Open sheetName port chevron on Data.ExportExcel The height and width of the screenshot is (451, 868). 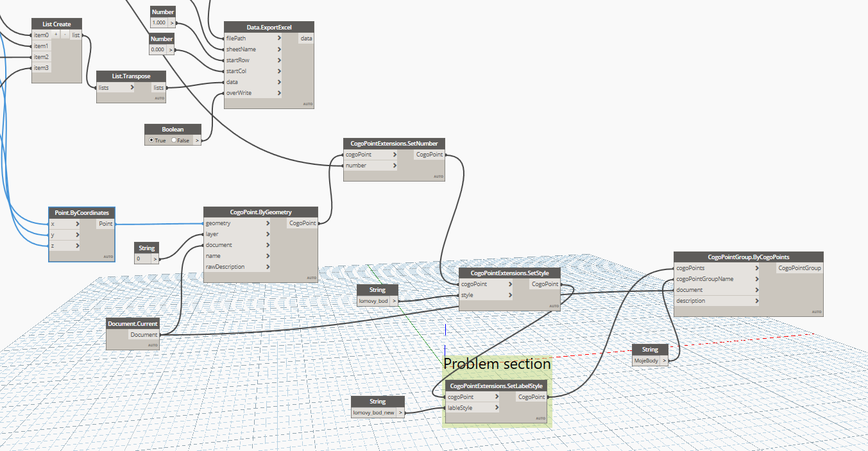(279, 49)
